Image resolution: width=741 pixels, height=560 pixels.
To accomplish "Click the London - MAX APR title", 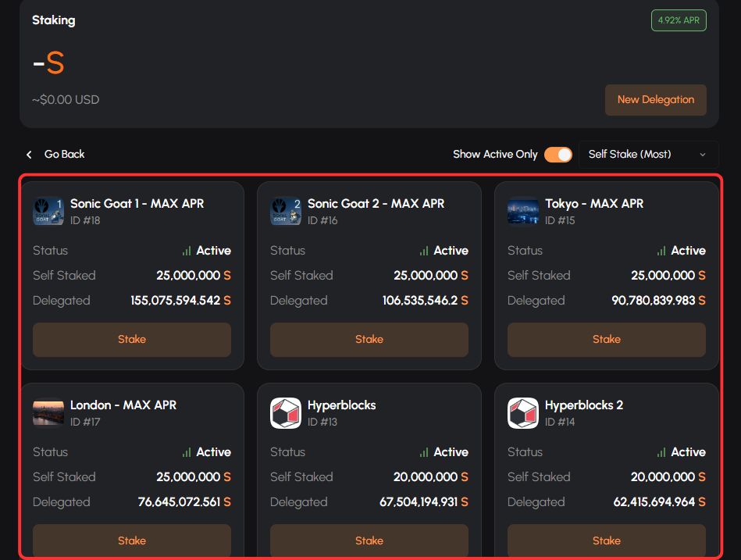I will tap(123, 405).
